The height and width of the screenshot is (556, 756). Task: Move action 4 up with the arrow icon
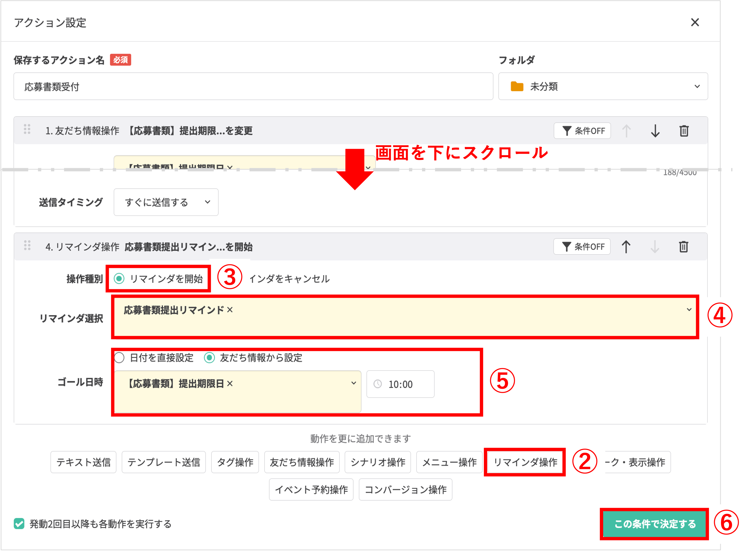point(626,246)
